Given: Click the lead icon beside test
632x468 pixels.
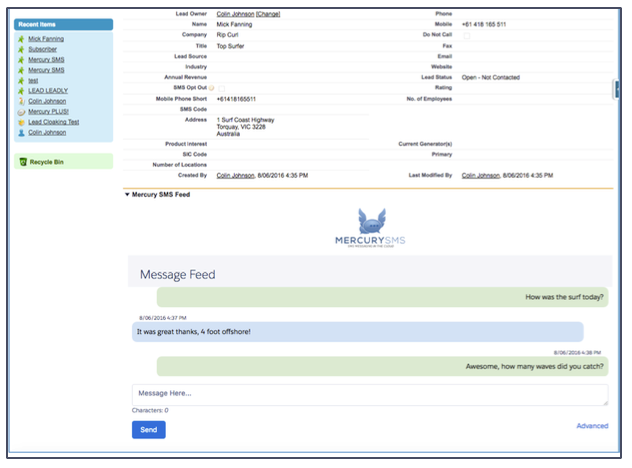Looking at the screenshot, I should (21, 81).
